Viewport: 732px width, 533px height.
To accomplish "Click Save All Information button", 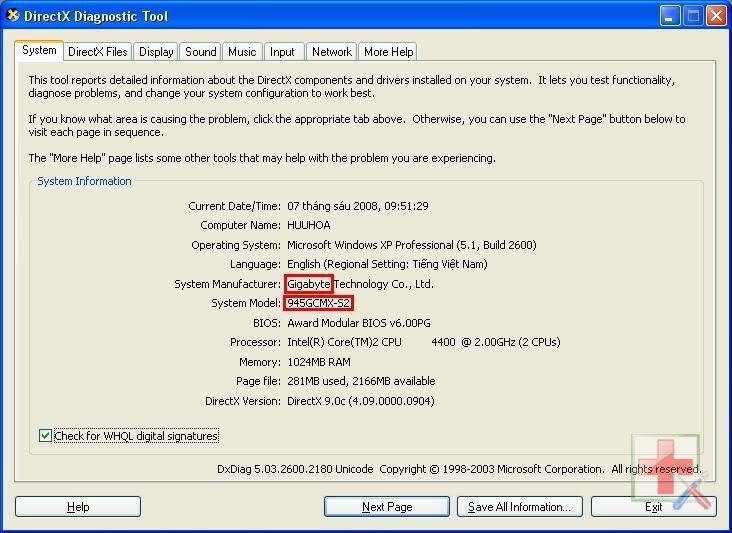I will (519, 507).
